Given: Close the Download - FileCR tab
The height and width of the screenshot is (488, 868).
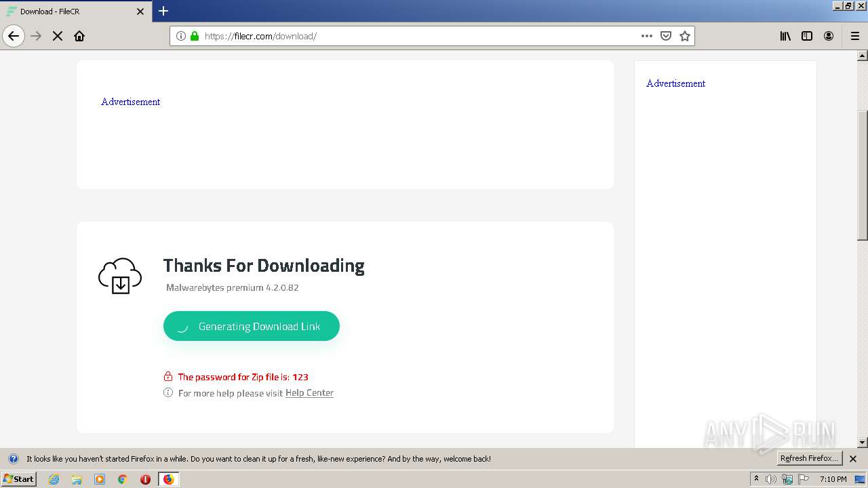Looking at the screenshot, I should (x=140, y=12).
